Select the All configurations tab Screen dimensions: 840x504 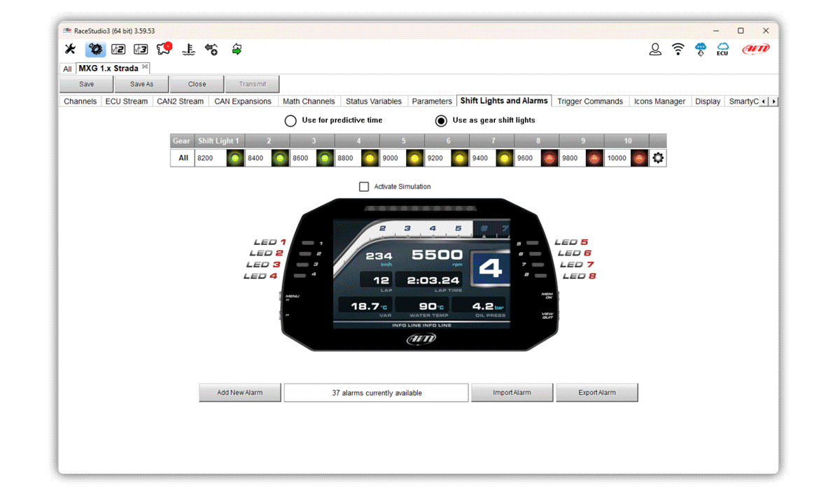click(x=67, y=69)
